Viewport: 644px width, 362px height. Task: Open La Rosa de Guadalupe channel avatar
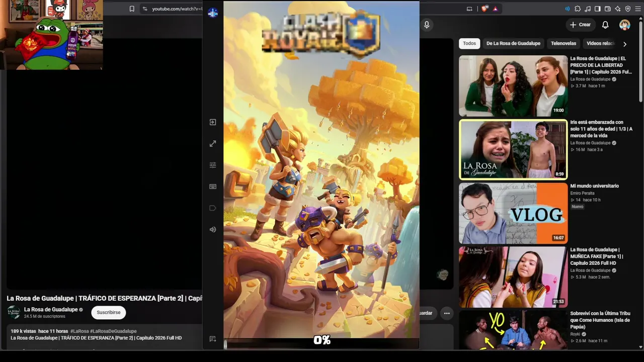14,312
